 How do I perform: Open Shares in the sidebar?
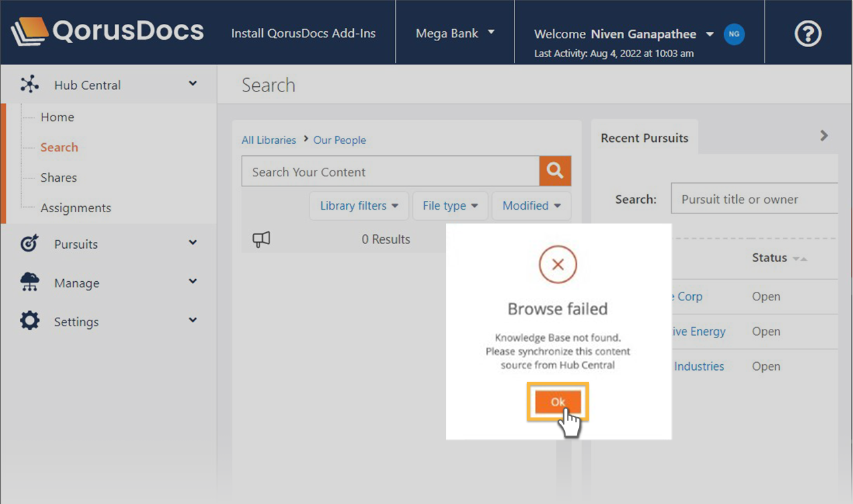point(58,177)
